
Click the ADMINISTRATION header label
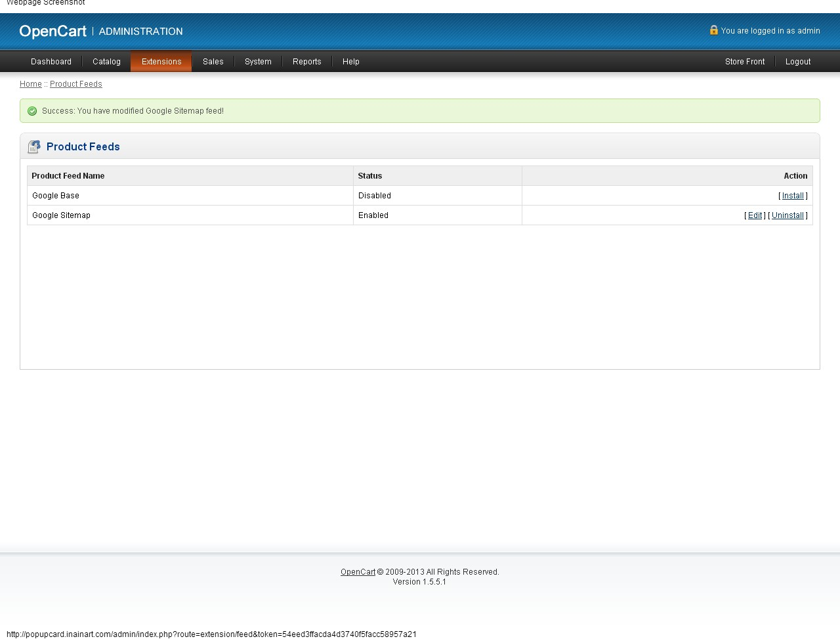point(140,32)
